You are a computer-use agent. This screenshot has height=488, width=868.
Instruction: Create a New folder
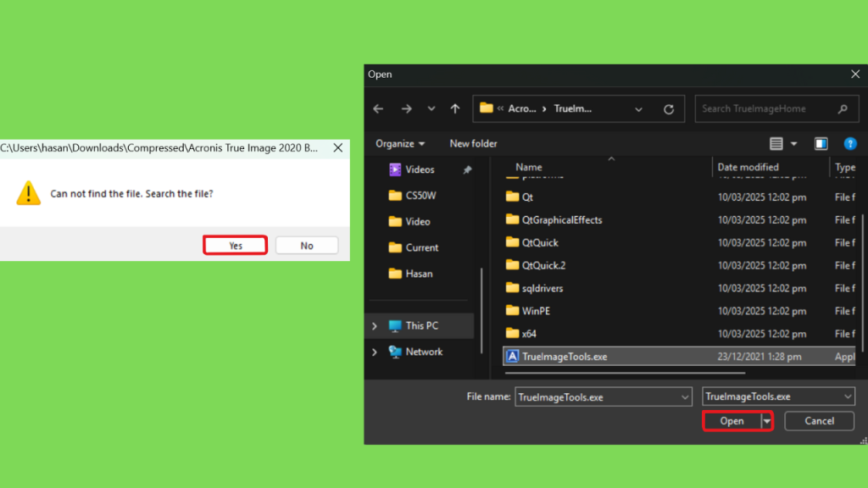point(473,144)
